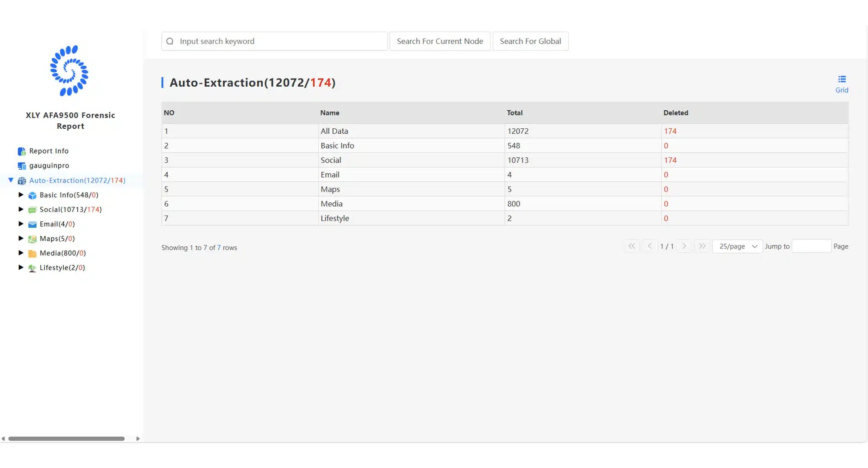868x468 pixels.
Task: Click Search For Current Node button
Action: tap(439, 41)
